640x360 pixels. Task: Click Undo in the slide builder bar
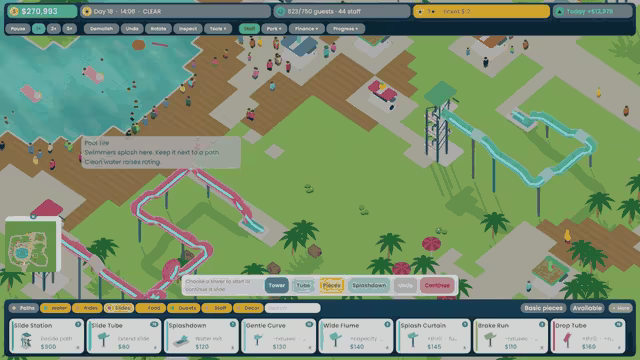pyautogui.click(x=405, y=285)
